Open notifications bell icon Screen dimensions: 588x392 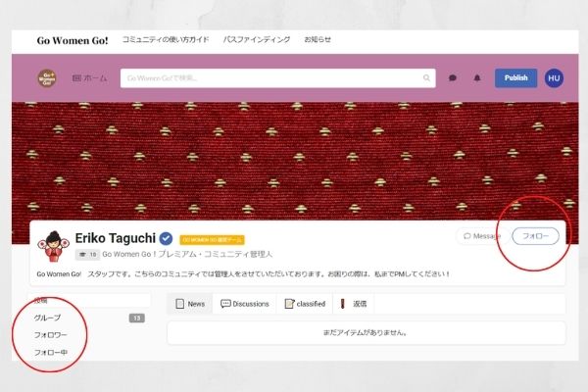(x=477, y=78)
